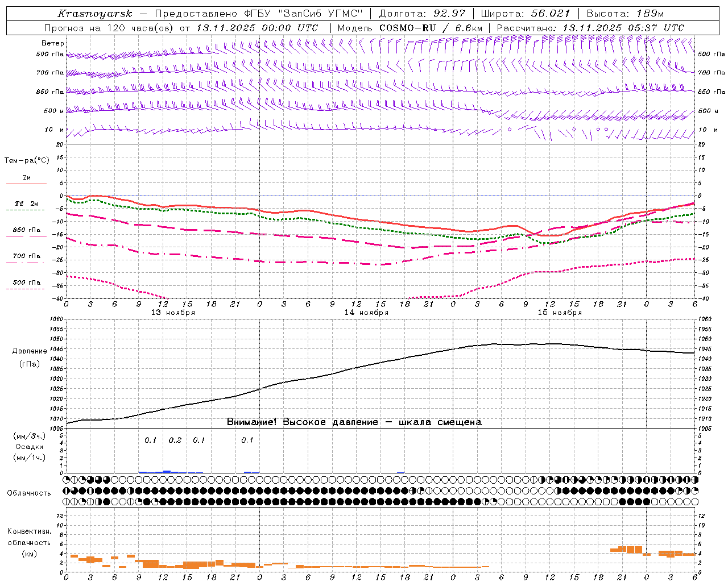
Task: Click the '0.2' precipitation amount value
Action: point(175,440)
